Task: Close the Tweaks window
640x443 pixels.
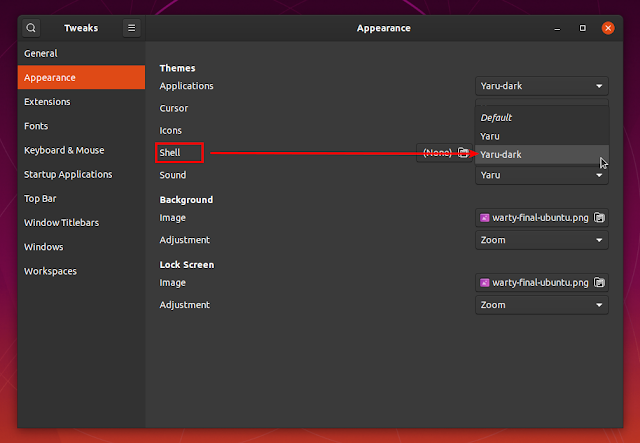Action: (608, 28)
